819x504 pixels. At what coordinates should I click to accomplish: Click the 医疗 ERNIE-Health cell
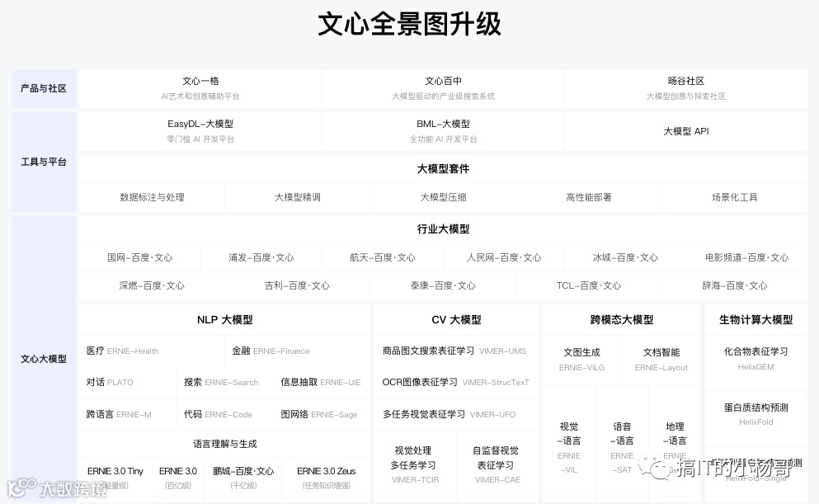(152, 351)
